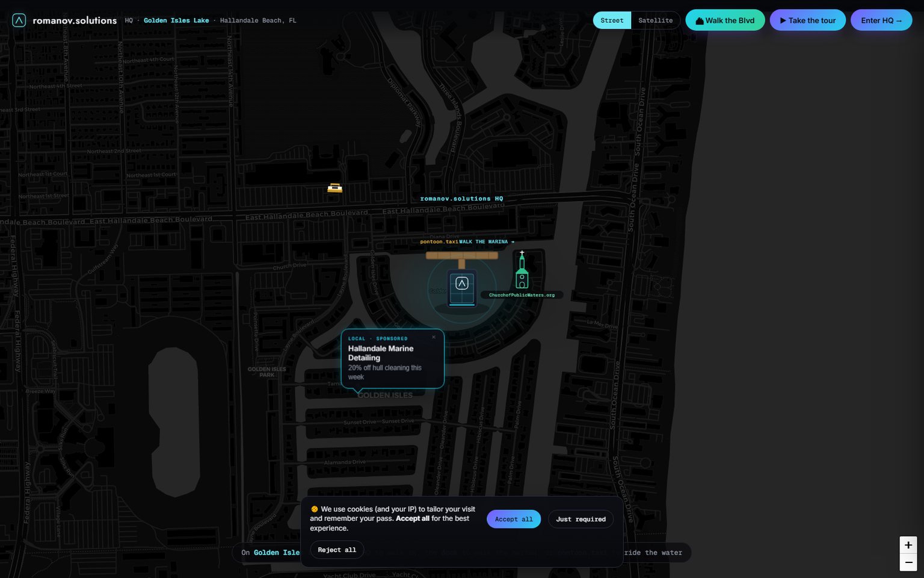Click the LOCAL · SPONSORED tag
This screenshot has width=924, height=578.
tap(378, 338)
